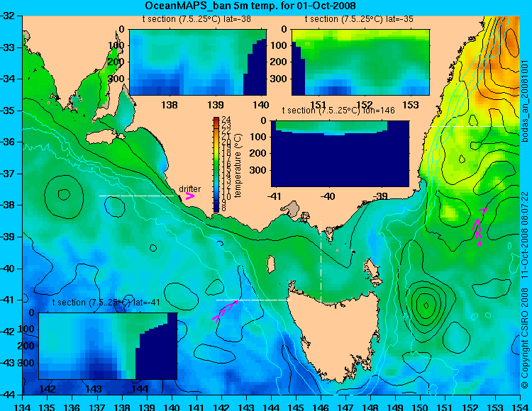Click Kangaroo Island on the map
Viewport: 532px width, 411px height.
click(101, 137)
